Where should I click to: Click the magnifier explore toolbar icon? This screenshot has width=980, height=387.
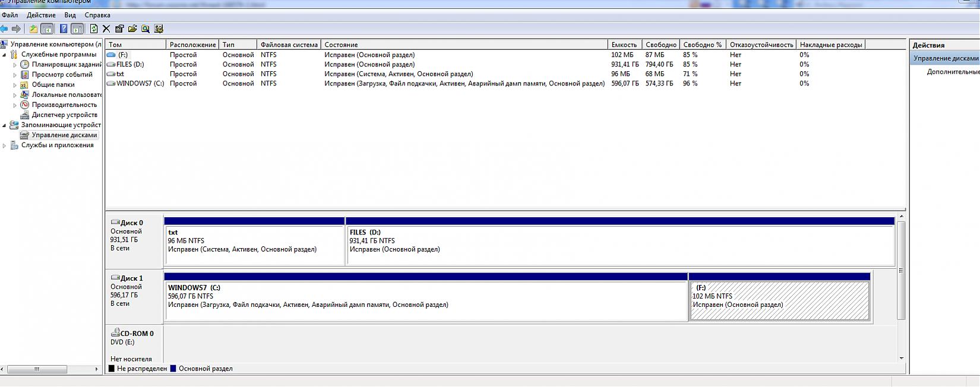point(146,28)
